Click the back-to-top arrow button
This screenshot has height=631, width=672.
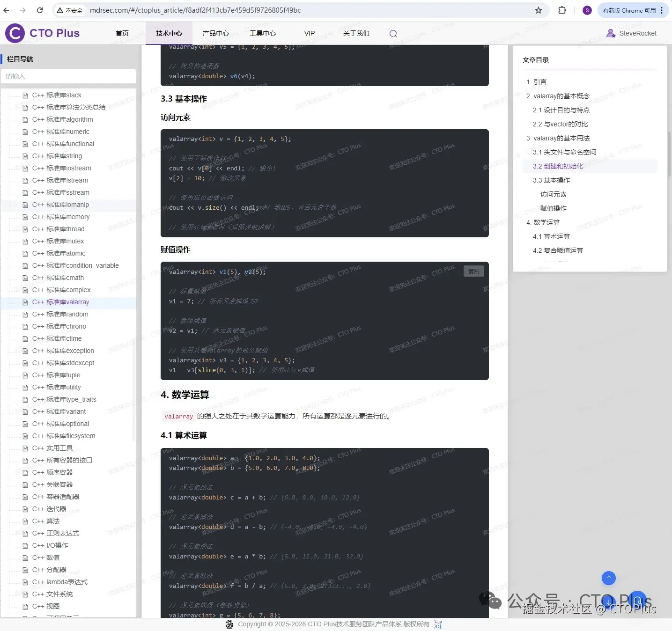pyautogui.click(x=608, y=578)
